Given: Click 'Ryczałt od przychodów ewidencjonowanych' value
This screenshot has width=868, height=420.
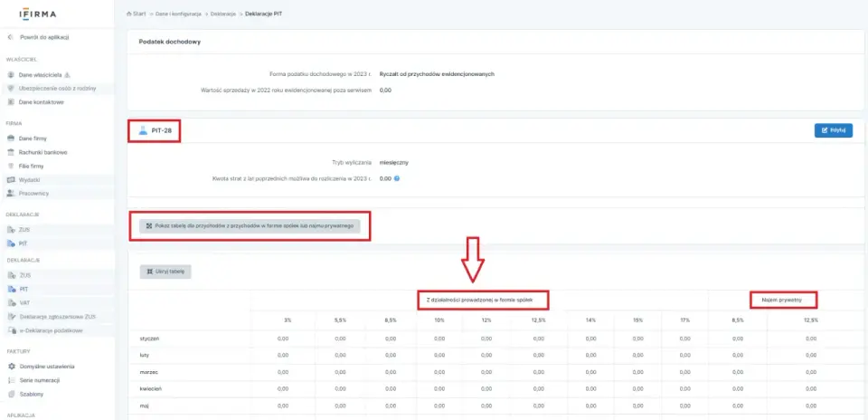Looking at the screenshot, I should click(x=437, y=73).
